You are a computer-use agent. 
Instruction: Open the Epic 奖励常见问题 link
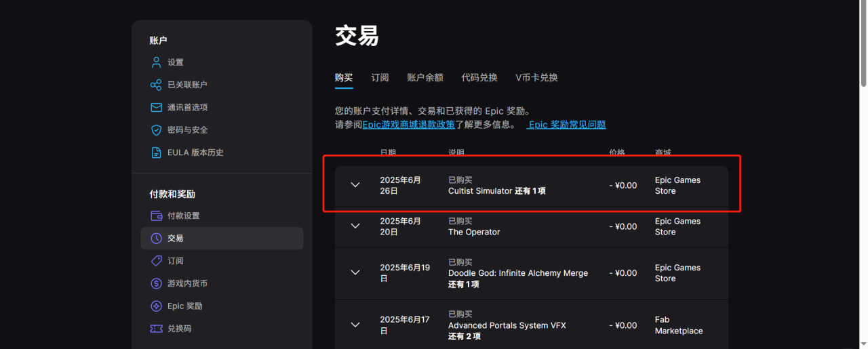point(567,125)
